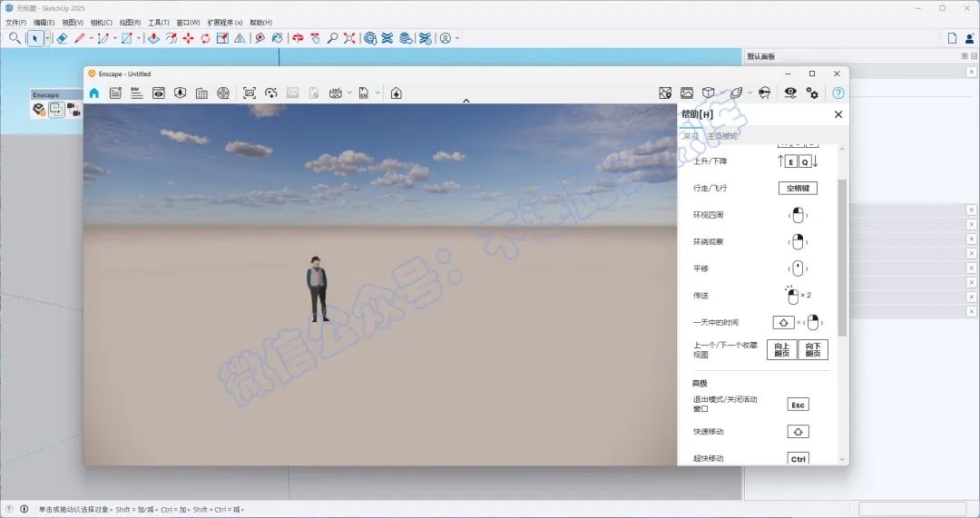Click the 空格键 key button
The height and width of the screenshot is (518, 980).
point(798,188)
